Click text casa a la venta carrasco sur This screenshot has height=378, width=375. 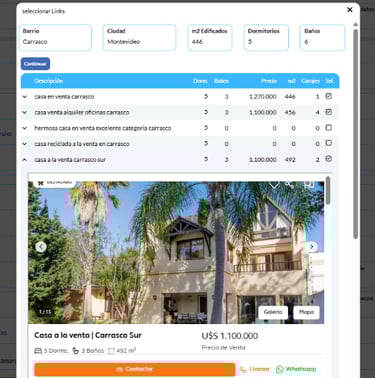coord(70,160)
